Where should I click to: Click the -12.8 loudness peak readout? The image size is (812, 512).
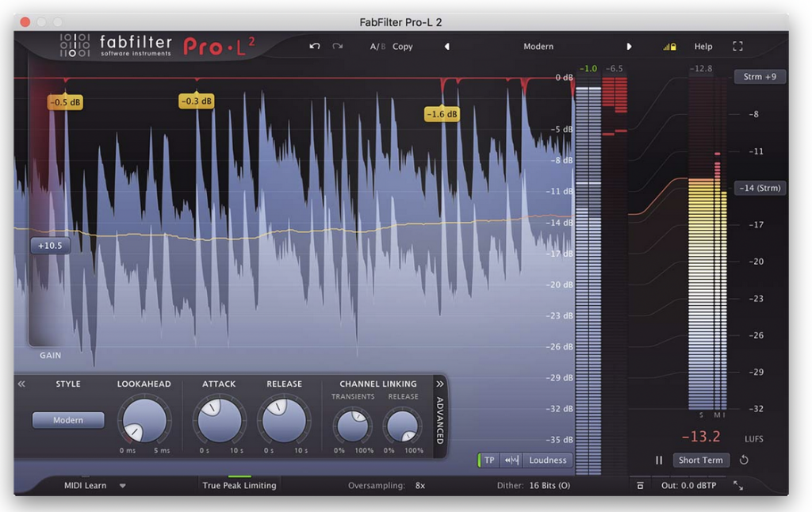pos(701,68)
